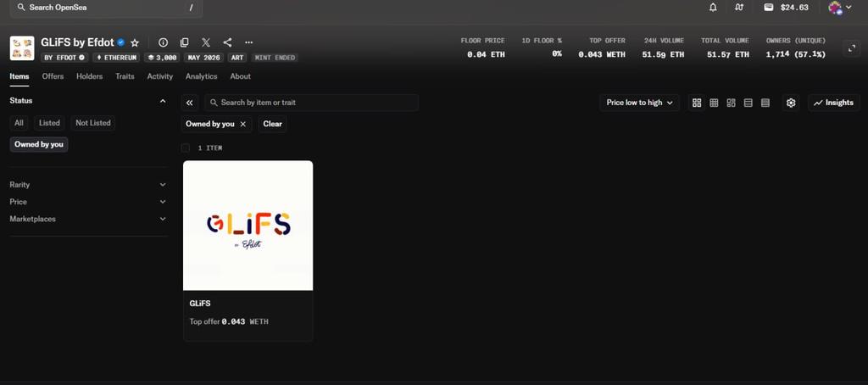Switch to mosaic grid view

(732, 103)
